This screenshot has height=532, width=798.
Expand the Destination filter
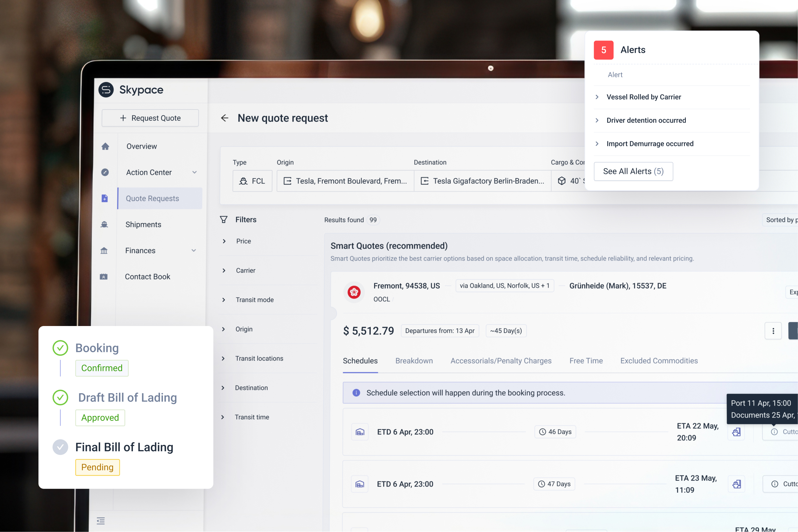(223, 388)
